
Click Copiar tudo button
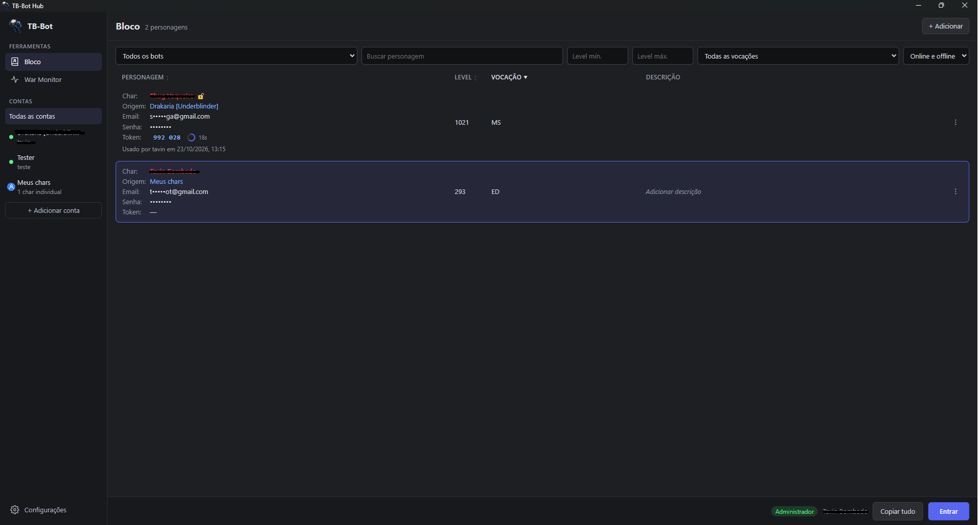[898, 511]
